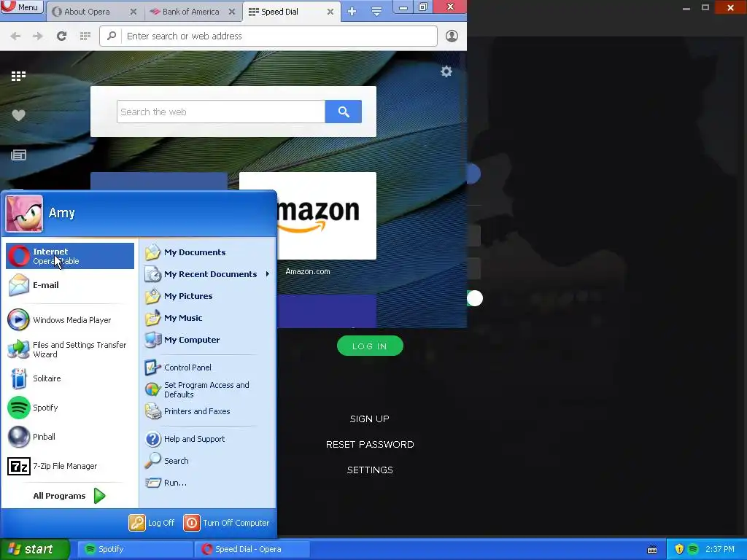Click the address bar search field

click(x=268, y=36)
